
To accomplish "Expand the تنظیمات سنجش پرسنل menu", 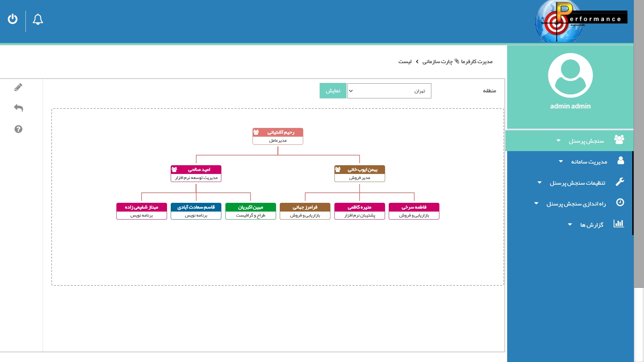I will pos(577,183).
